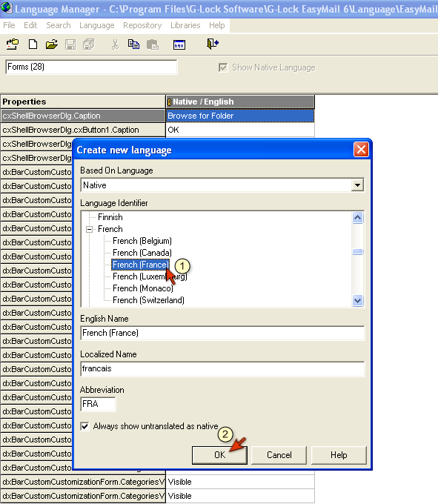Click the Localized Name text field
Image resolution: width=438 pixels, height=504 pixels.
pyautogui.click(x=222, y=368)
